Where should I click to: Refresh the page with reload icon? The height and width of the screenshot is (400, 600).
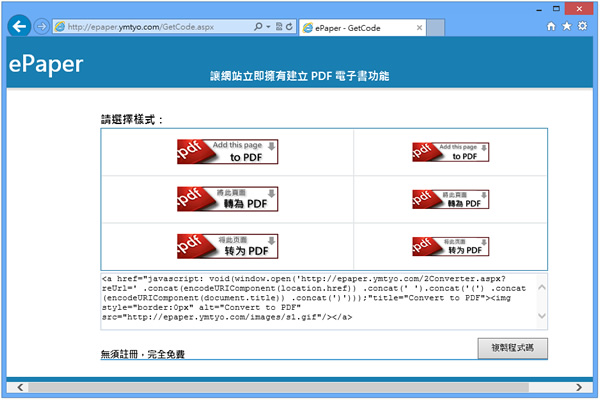coord(289,26)
